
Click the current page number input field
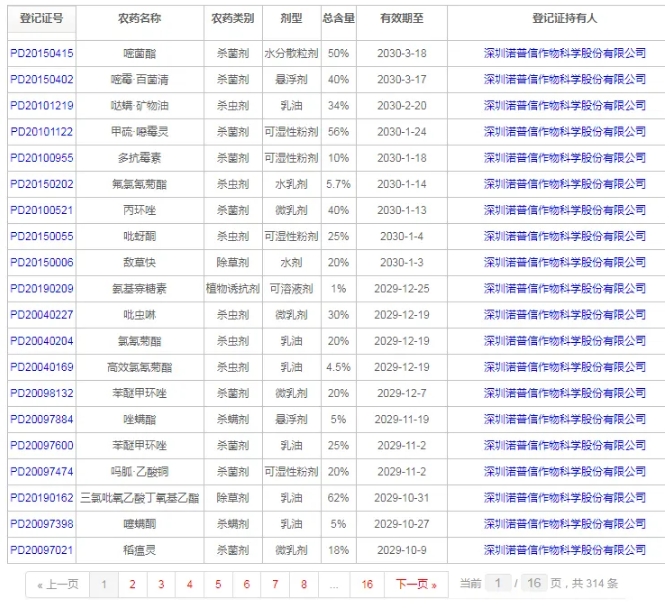(x=498, y=583)
